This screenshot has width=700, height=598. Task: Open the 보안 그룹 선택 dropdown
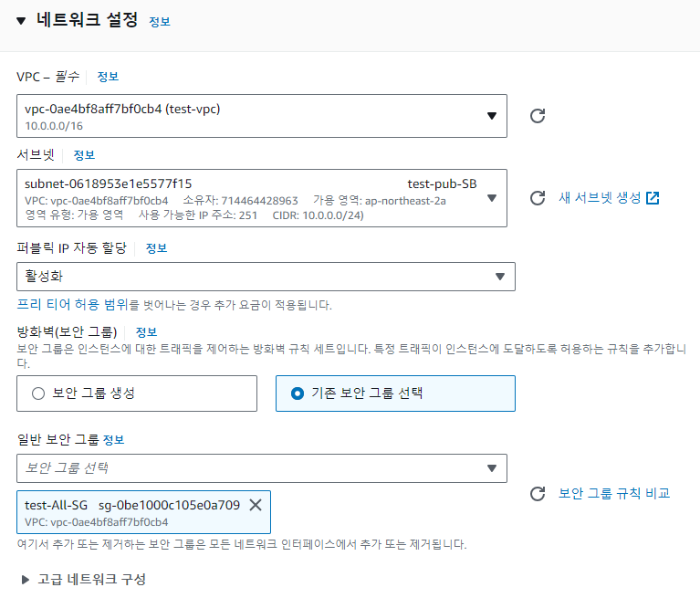point(262,468)
